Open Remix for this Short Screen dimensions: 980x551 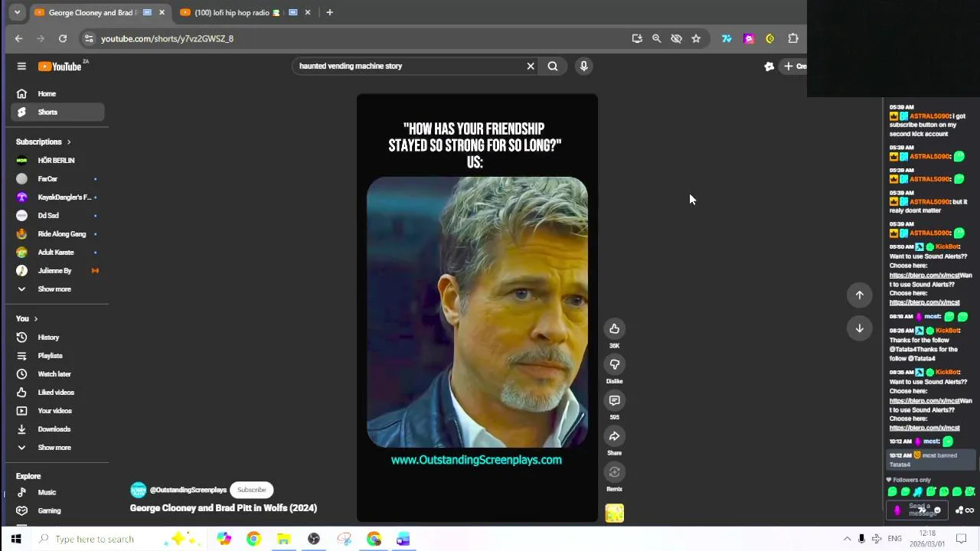coord(614,472)
